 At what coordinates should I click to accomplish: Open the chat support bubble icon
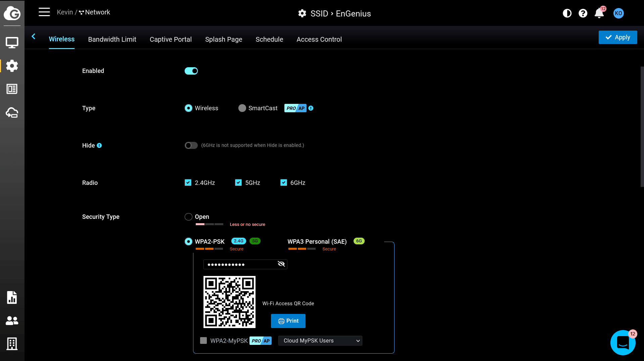pos(623,343)
